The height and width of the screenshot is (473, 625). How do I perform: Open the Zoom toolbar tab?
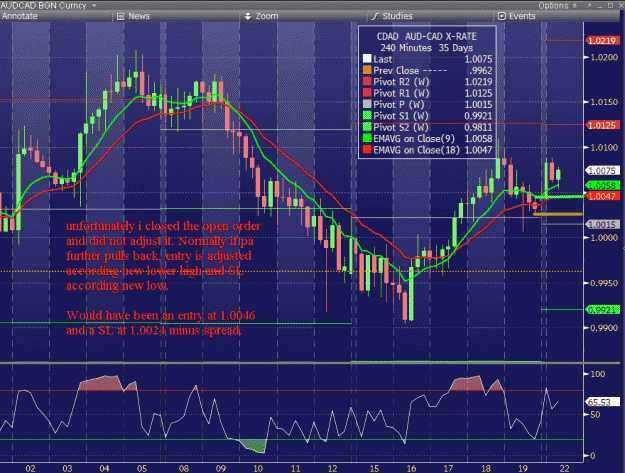(267, 16)
